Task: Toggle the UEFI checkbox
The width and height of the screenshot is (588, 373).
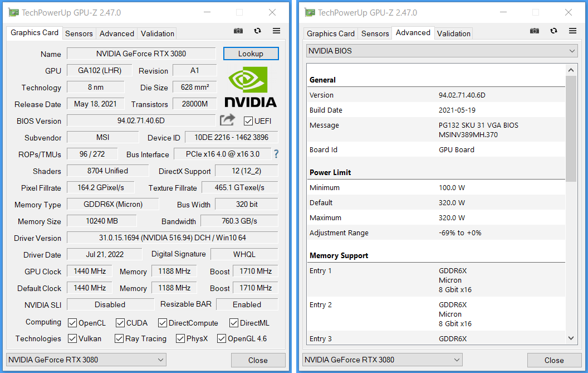Action: pyautogui.click(x=248, y=121)
